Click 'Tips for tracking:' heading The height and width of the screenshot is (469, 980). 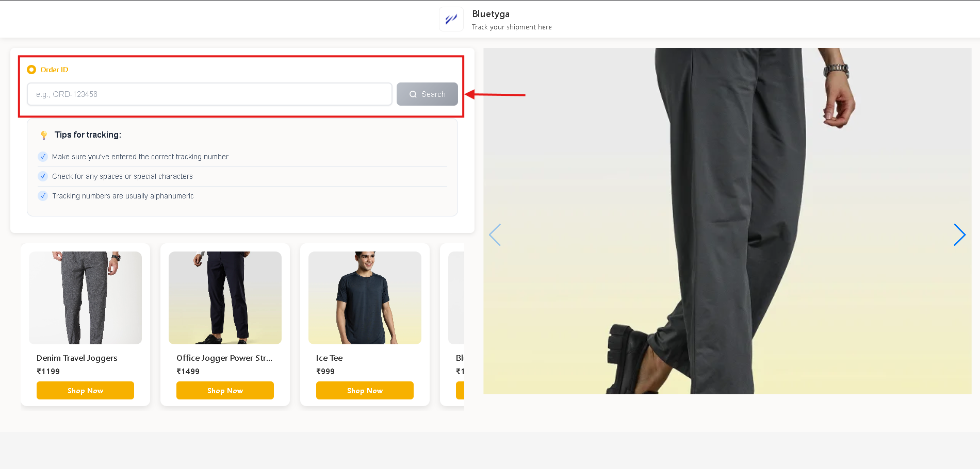pos(88,135)
